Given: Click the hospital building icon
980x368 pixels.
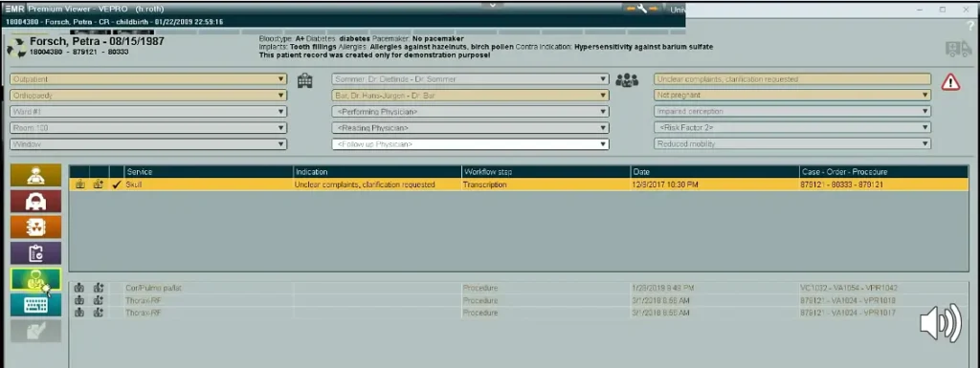Looking at the screenshot, I should (305, 80).
